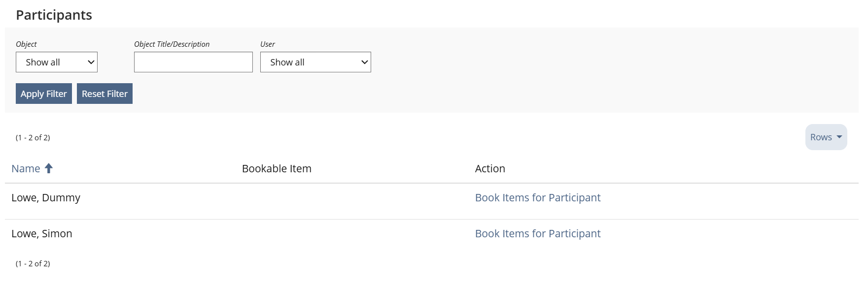Viewport: 868px width, 286px height.
Task: Open the Object 'Show all' dropdown
Action: [x=56, y=62]
